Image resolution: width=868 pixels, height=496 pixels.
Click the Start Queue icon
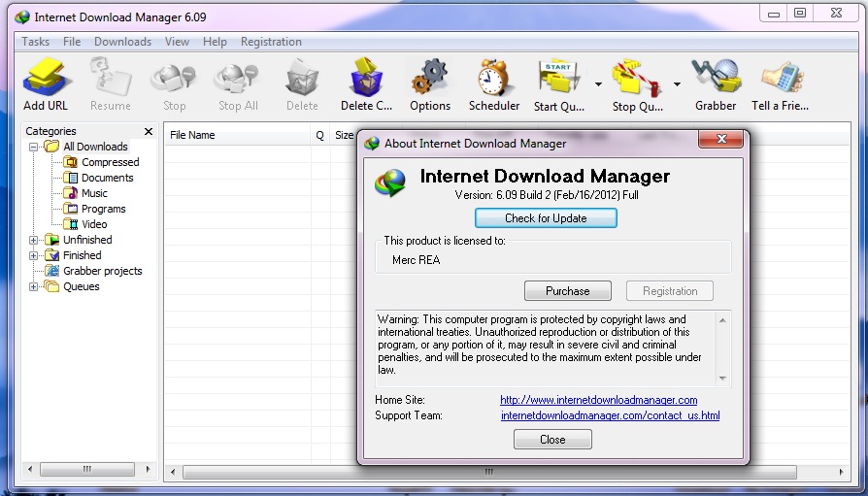coord(558,77)
